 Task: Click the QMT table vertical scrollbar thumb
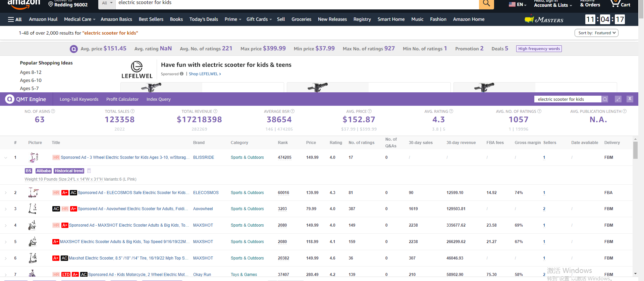click(635, 150)
